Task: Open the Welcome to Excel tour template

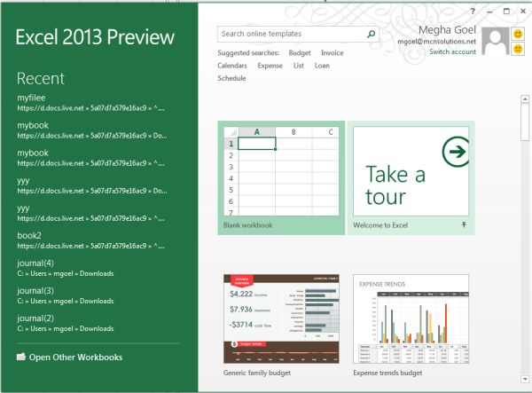Action: (411, 177)
